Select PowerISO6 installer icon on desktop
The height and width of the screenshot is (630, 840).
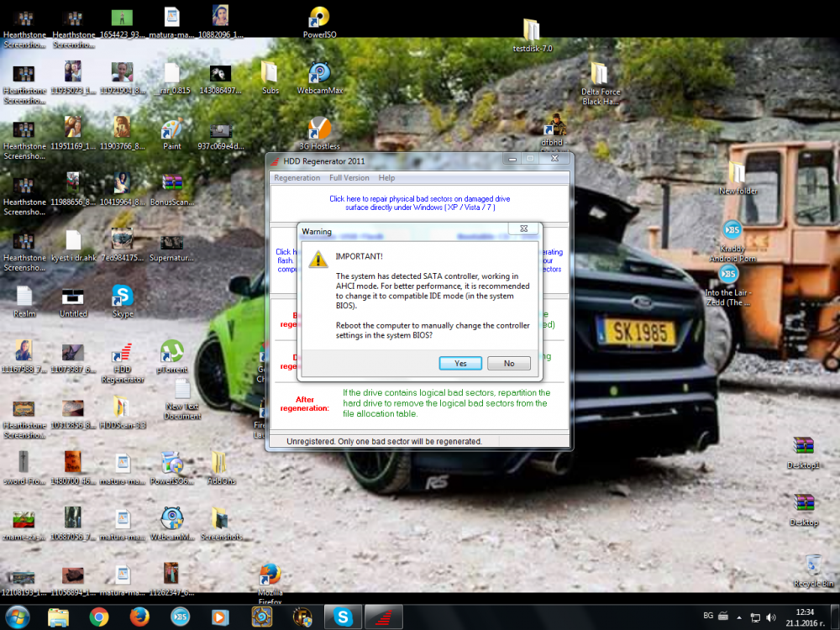(x=172, y=468)
